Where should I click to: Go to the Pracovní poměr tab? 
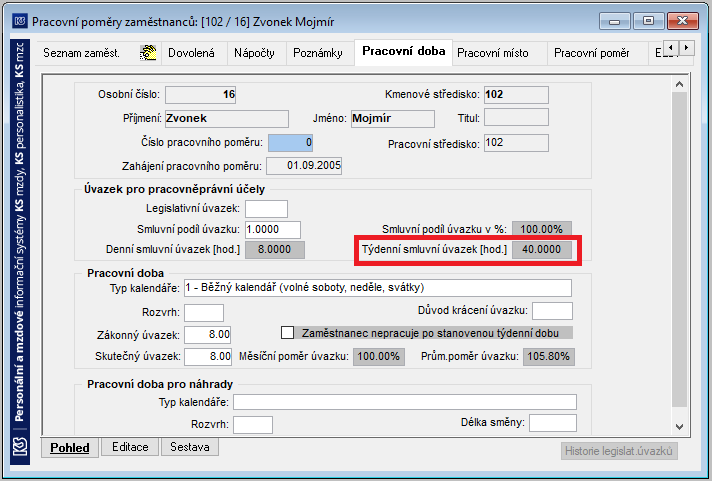pos(592,53)
